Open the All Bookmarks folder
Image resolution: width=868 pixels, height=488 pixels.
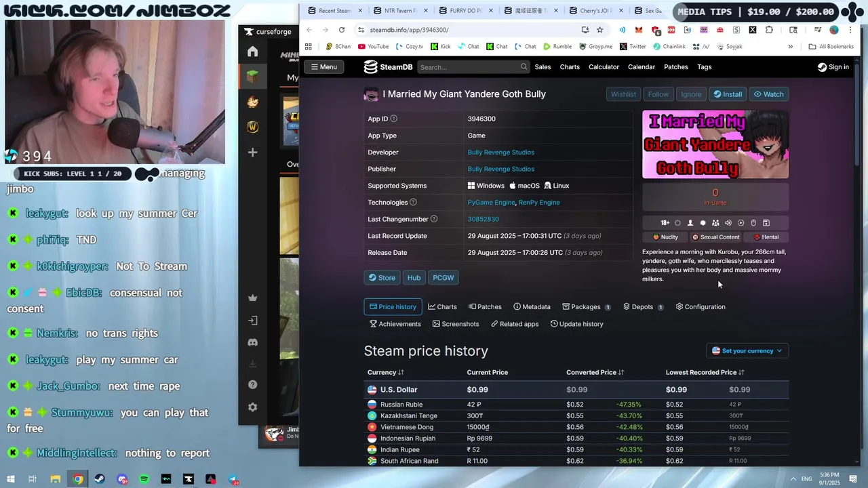[x=831, y=47]
